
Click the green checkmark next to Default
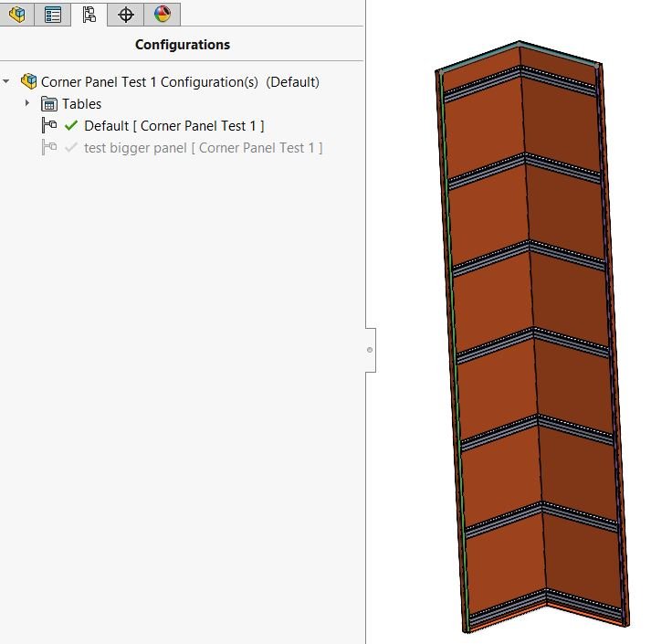click(71, 125)
